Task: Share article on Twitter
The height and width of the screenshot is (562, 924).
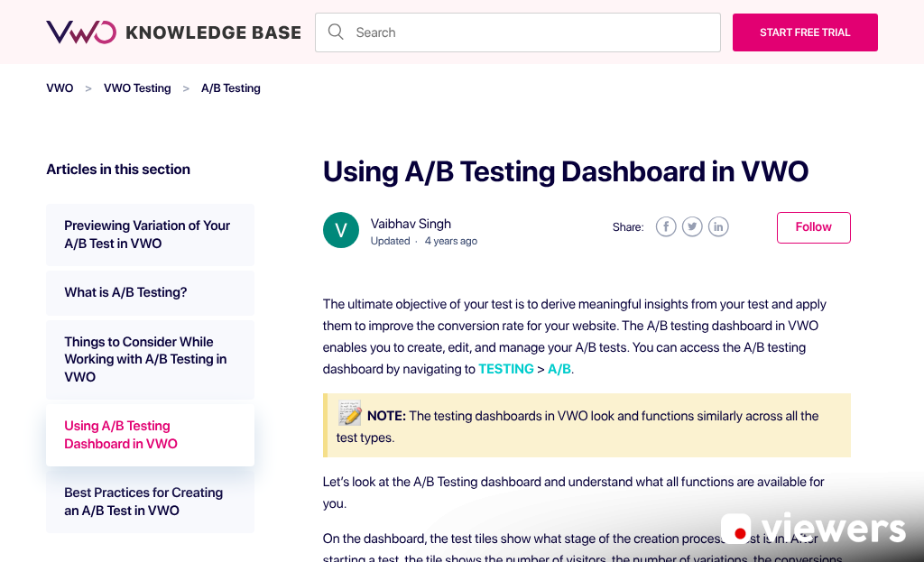Action: click(x=692, y=226)
